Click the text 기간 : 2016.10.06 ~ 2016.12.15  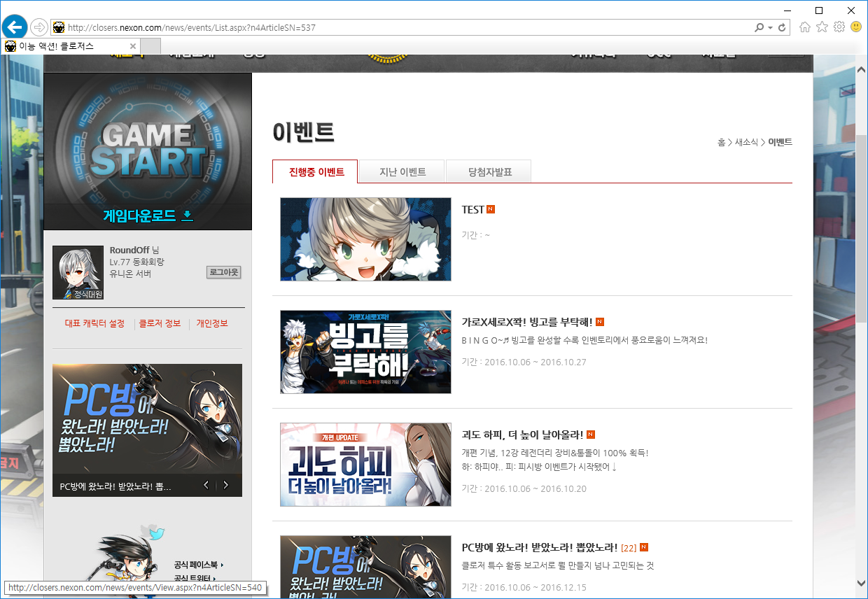click(x=524, y=587)
